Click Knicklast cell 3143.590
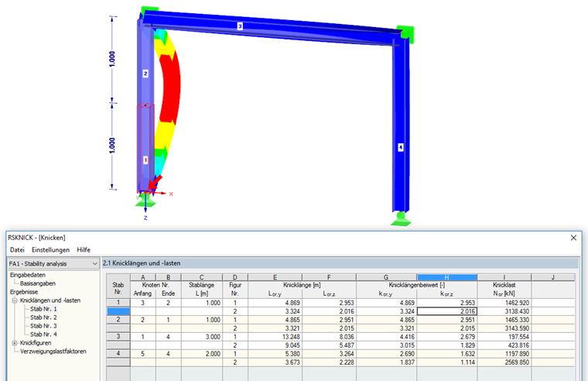Image resolution: width=588 pixels, height=381 pixels. coord(504,328)
